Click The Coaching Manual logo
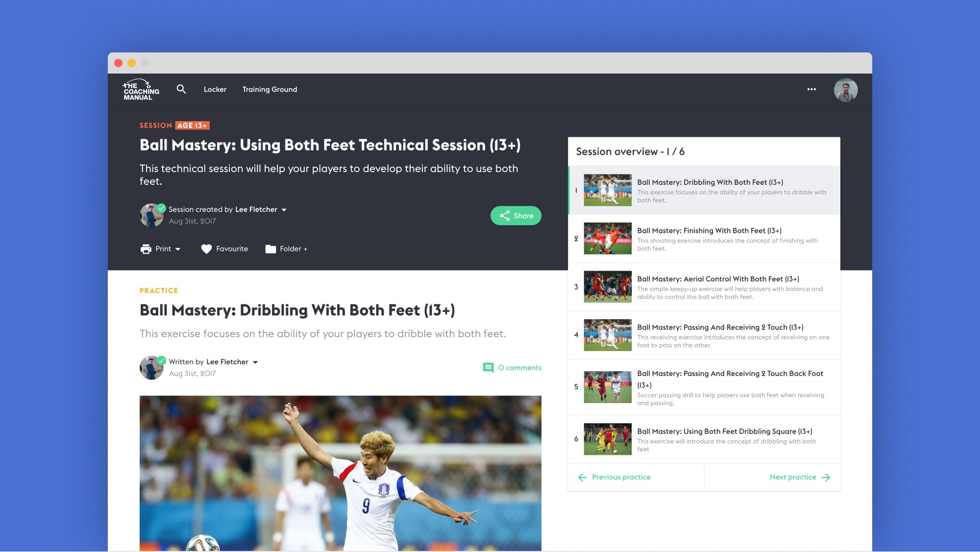980x552 pixels. tap(141, 89)
